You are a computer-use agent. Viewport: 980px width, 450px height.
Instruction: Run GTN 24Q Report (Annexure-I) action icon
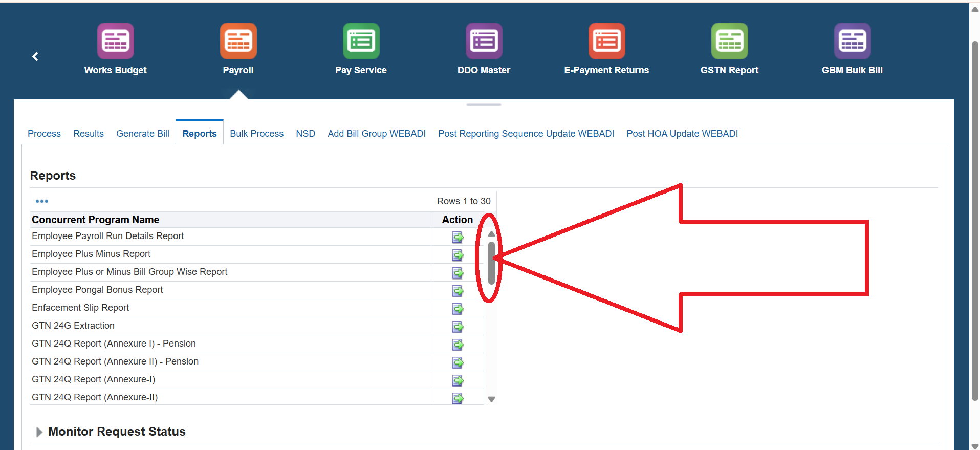tap(458, 380)
